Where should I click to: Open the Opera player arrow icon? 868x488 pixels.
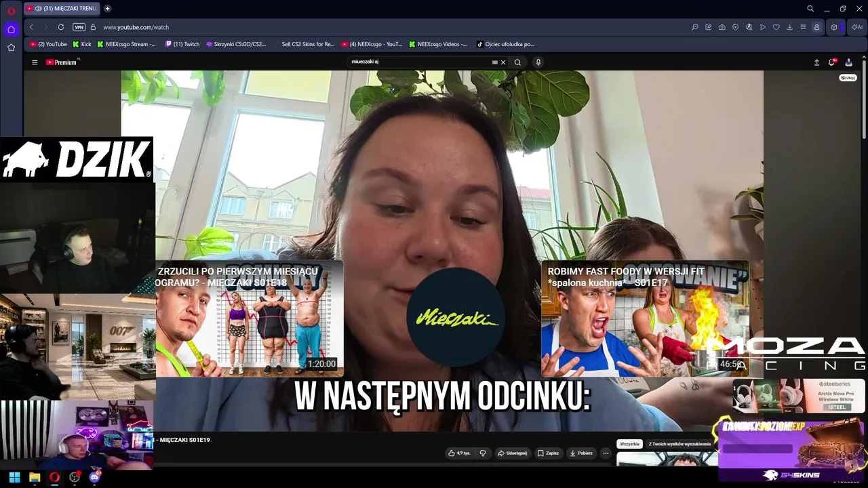[763, 27]
